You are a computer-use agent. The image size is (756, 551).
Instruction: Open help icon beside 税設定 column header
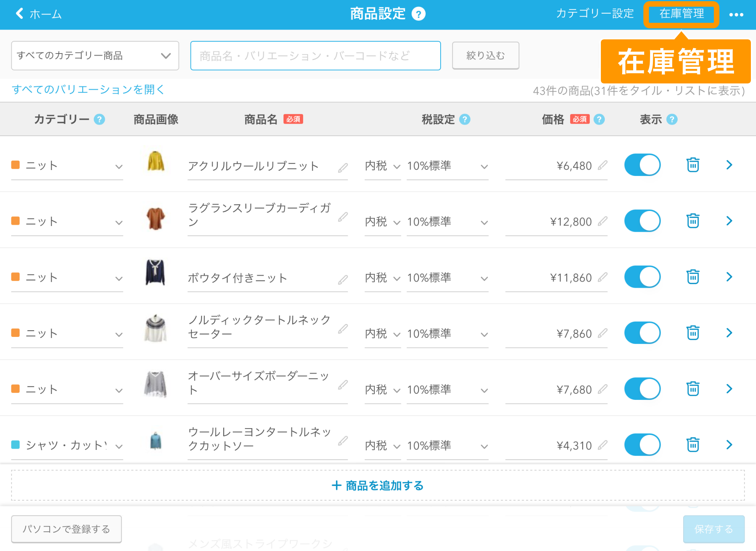(465, 119)
